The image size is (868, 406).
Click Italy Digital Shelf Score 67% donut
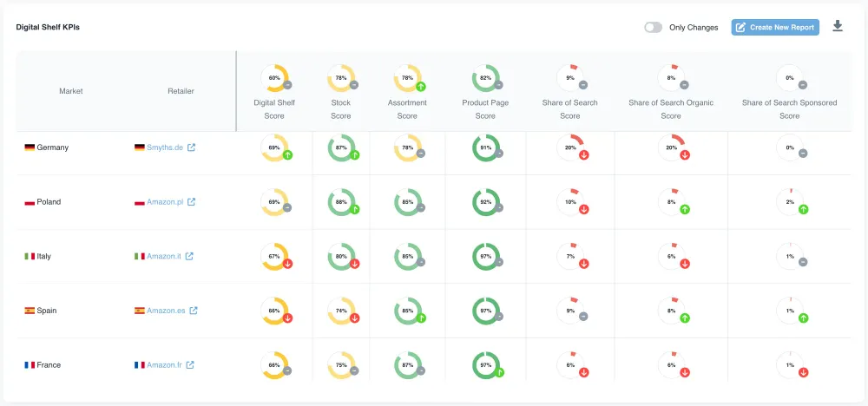[274, 257]
